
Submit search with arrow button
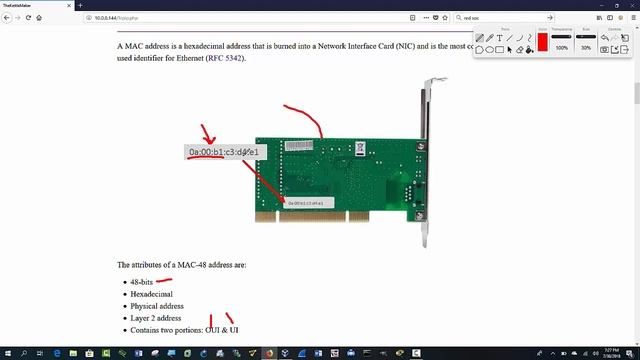point(550,18)
